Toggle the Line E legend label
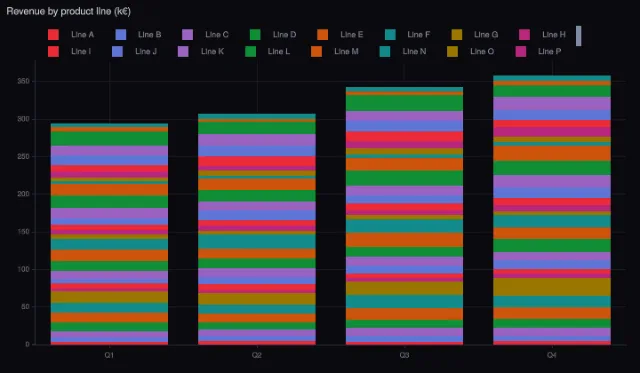Image resolution: width=640 pixels, height=373 pixels. (351, 35)
